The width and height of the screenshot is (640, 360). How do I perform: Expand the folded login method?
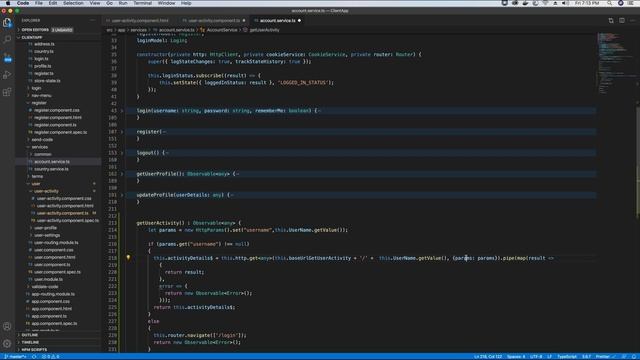click(x=122, y=111)
